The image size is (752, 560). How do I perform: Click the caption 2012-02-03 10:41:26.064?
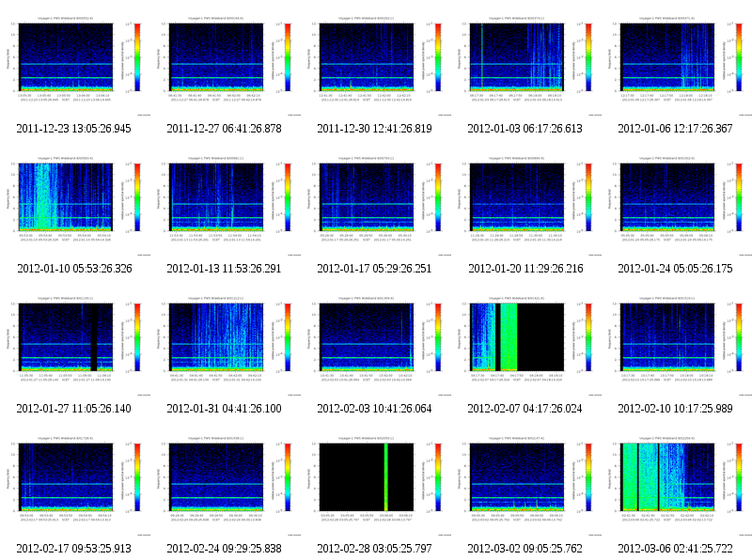374,409
